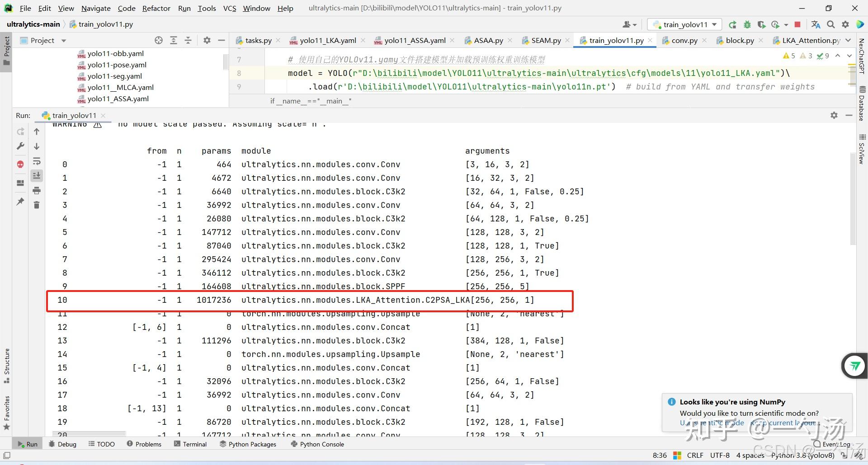The width and height of the screenshot is (868, 465).
Task: Start debugging train_yolov11 with the debug icon
Action: pyautogui.click(x=747, y=24)
